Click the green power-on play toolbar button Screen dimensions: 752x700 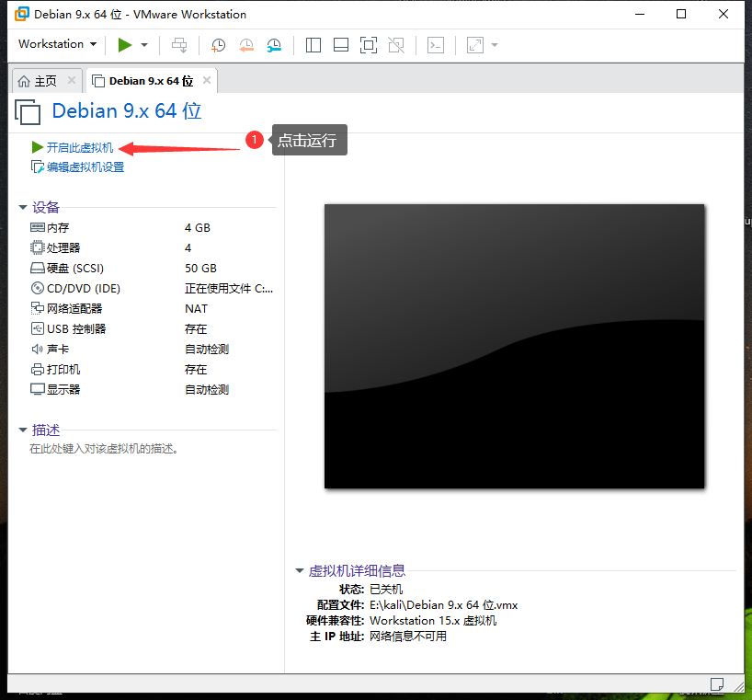point(125,45)
